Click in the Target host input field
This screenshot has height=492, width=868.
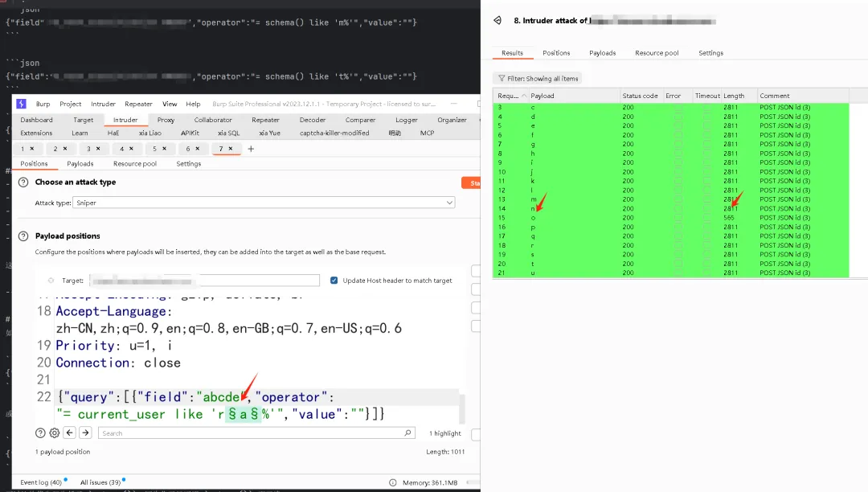tap(204, 281)
